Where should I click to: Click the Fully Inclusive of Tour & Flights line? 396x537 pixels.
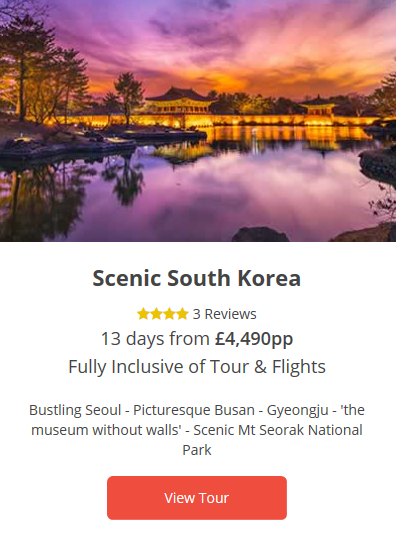pyautogui.click(x=197, y=366)
